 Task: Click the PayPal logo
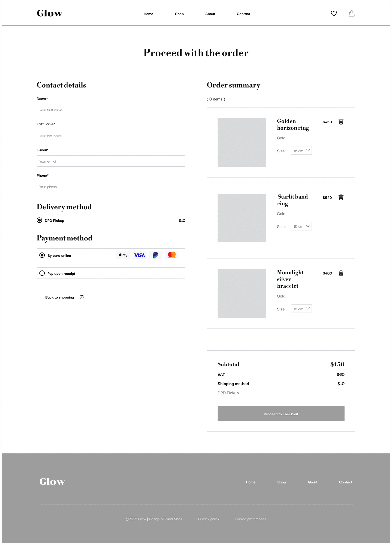pyautogui.click(x=155, y=255)
